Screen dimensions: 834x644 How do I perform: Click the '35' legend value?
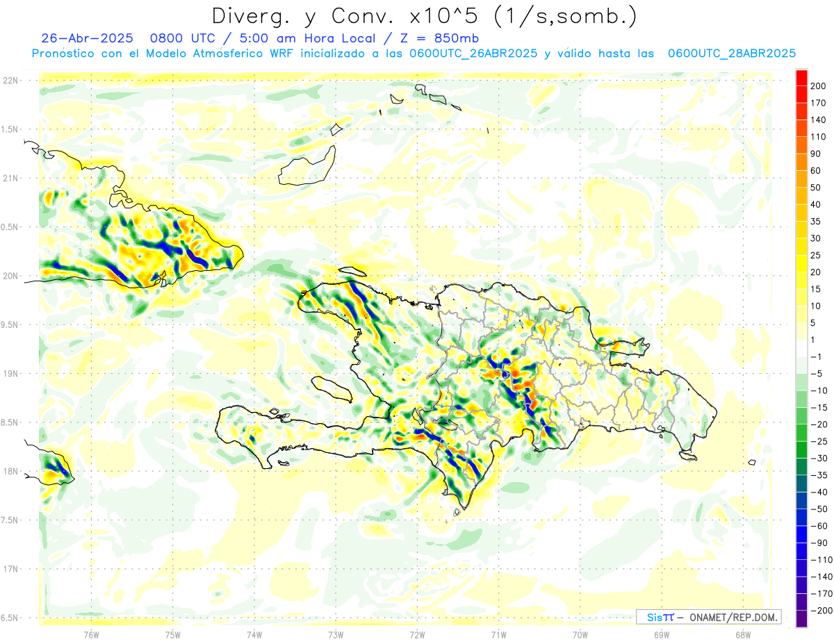point(816,222)
